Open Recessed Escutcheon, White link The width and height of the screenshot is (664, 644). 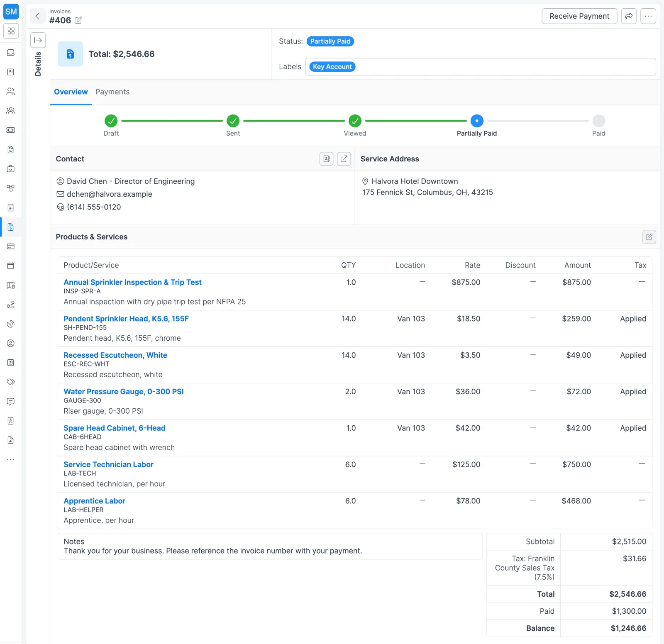pyautogui.click(x=115, y=355)
